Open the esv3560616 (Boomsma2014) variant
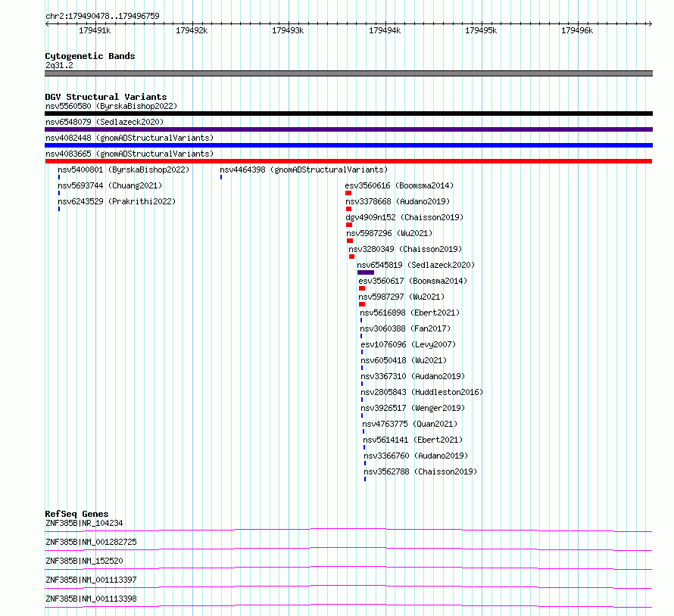 coord(399,185)
